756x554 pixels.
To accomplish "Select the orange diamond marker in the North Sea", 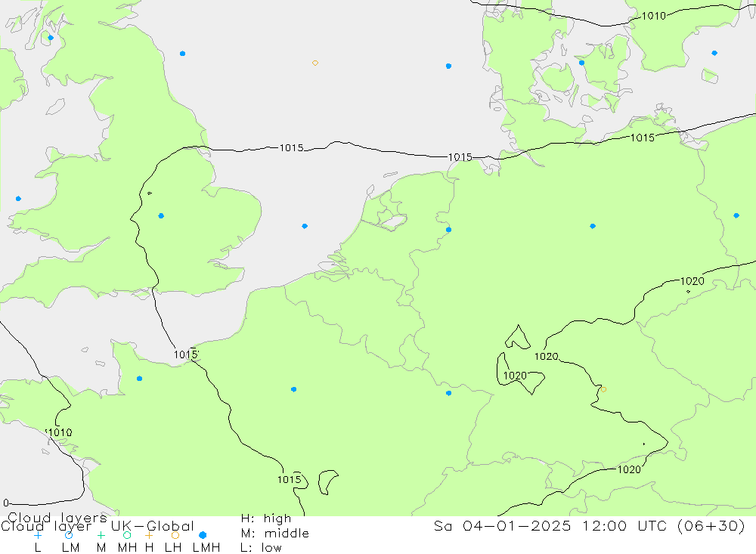I will coord(314,63).
